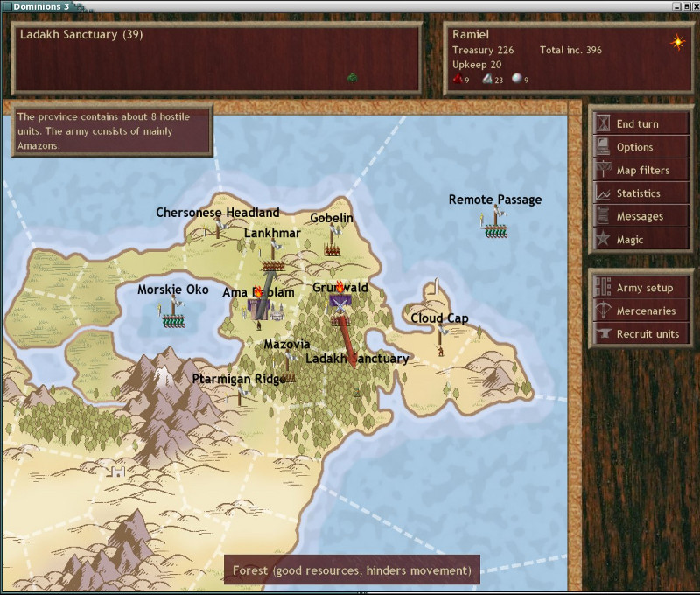Viewport: 700px width, 595px height.
Task: Click the Mercenaries crossbow icon
Action: click(x=605, y=310)
